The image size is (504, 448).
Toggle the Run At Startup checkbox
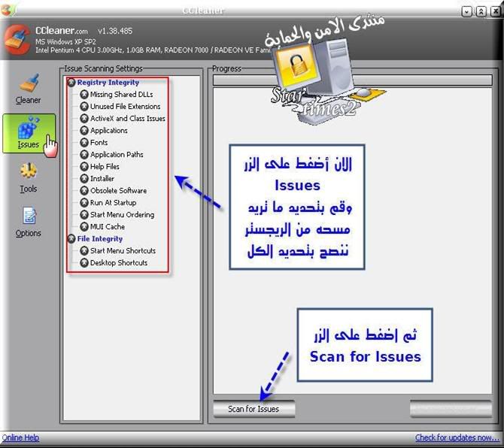pyautogui.click(x=84, y=203)
